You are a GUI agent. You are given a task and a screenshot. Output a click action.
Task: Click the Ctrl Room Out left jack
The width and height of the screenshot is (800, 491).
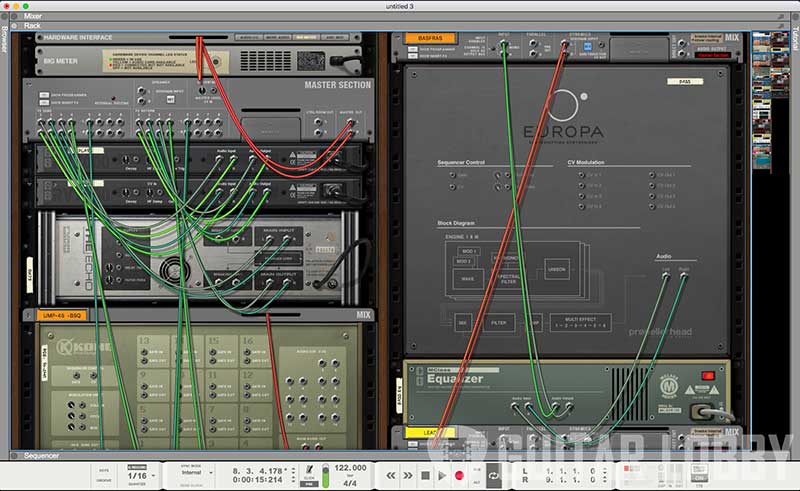[x=318, y=122]
